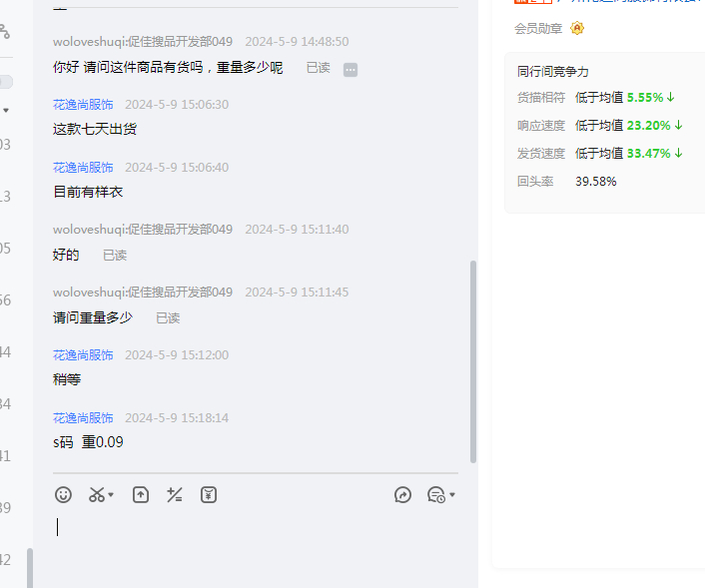Click the forward arrow bubble icon
705x588 pixels.
click(402, 494)
